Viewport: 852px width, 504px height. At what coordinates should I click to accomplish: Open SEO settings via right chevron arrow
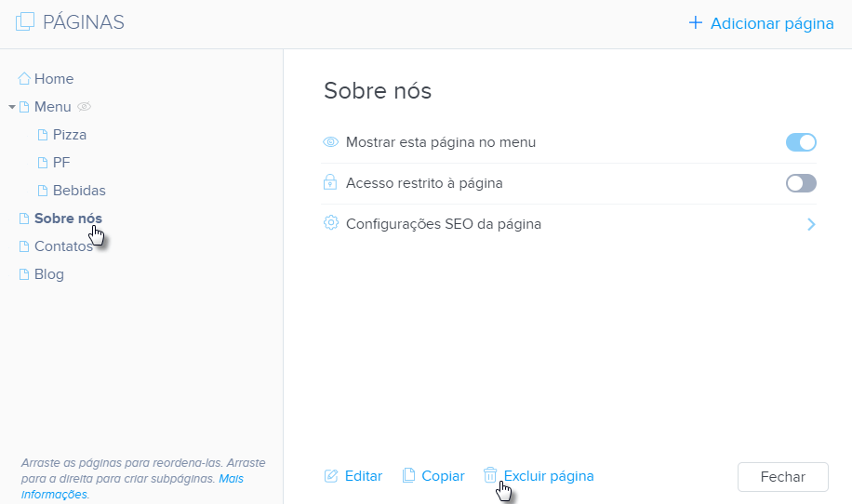811,224
